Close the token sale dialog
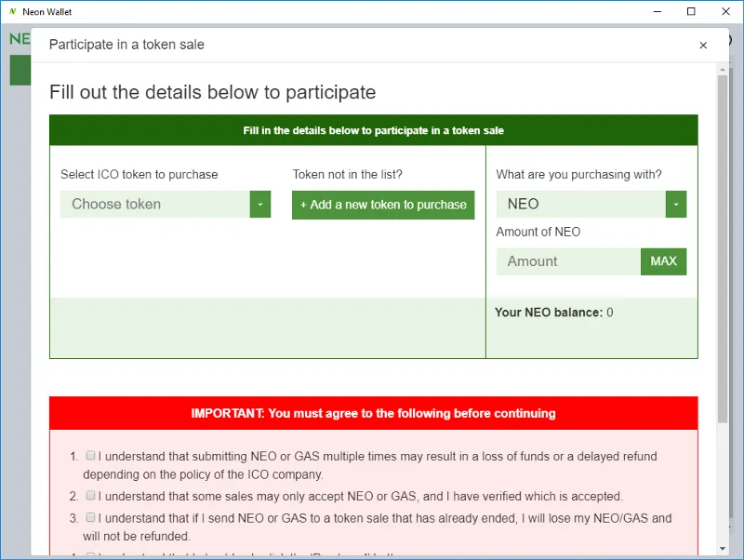Image resolution: width=744 pixels, height=560 pixels. [x=703, y=45]
